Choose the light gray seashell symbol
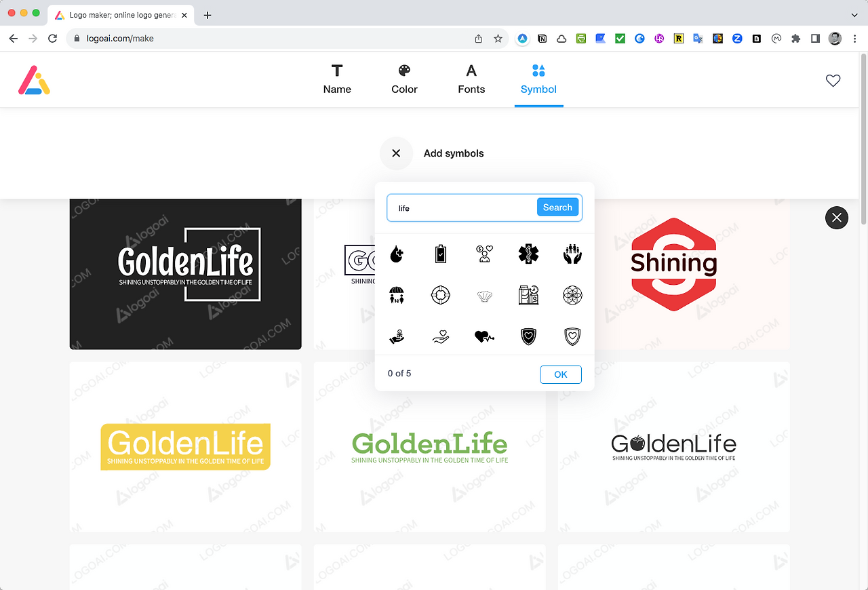This screenshot has height=590, width=868. [485, 296]
